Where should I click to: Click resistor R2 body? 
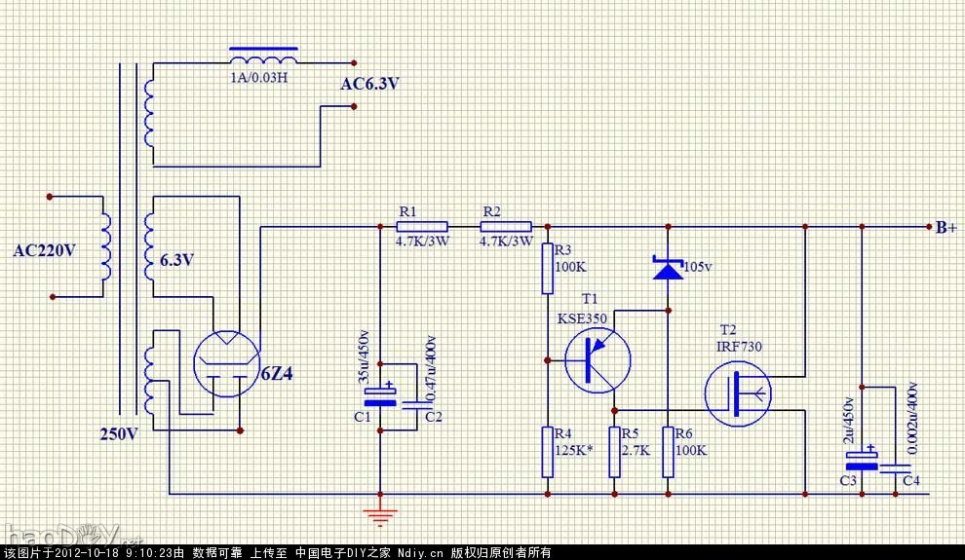507,226
